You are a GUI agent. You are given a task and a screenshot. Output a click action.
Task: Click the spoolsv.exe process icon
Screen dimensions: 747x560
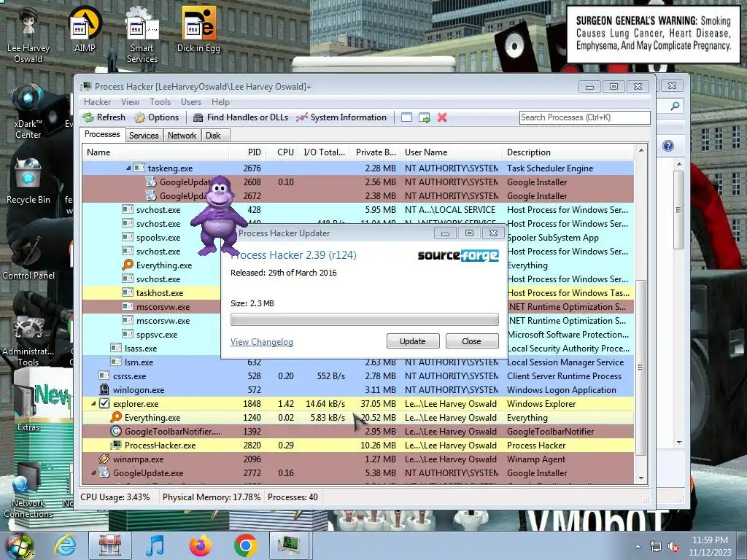(x=127, y=237)
